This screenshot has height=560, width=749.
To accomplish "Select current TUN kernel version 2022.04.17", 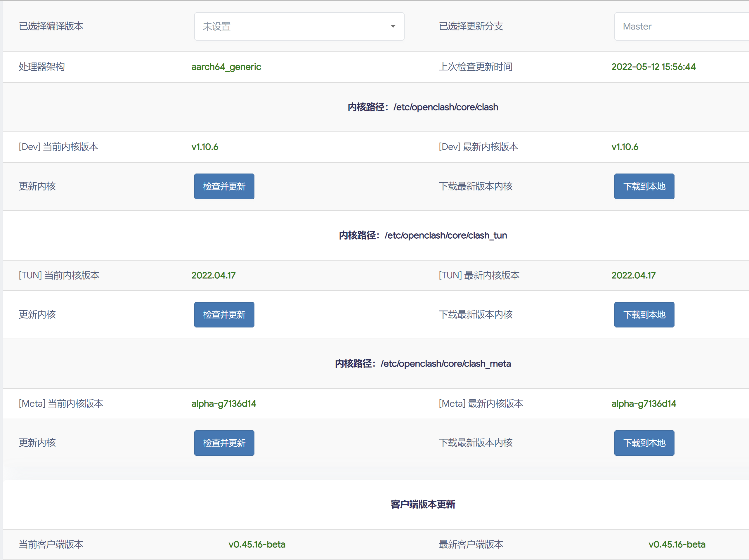I will coord(214,275).
